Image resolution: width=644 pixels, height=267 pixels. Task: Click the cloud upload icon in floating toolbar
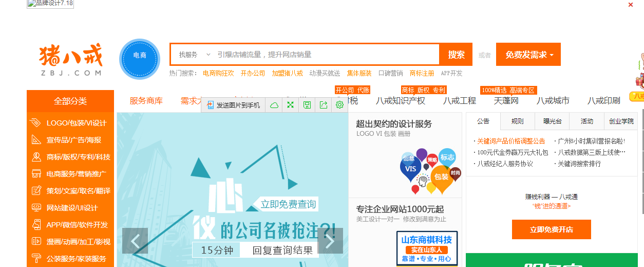[x=274, y=105]
